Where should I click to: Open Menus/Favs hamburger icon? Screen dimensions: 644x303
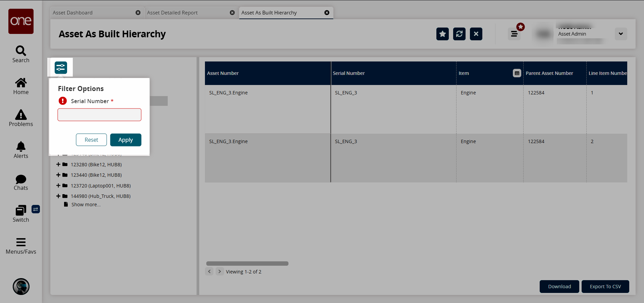[21, 242]
